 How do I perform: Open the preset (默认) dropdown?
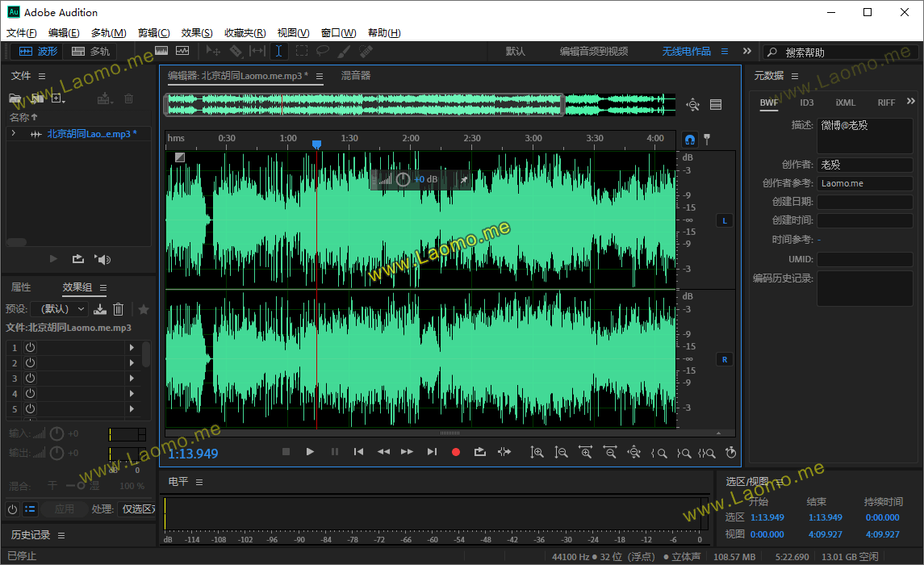pos(61,308)
